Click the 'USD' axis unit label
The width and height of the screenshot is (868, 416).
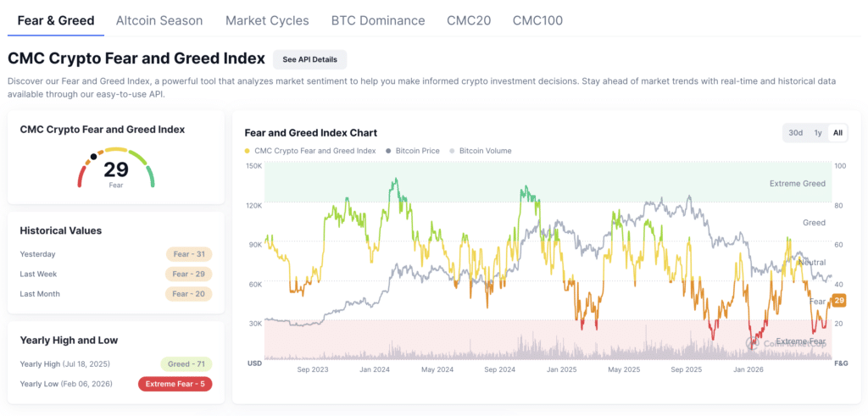[x=254, y=363]
